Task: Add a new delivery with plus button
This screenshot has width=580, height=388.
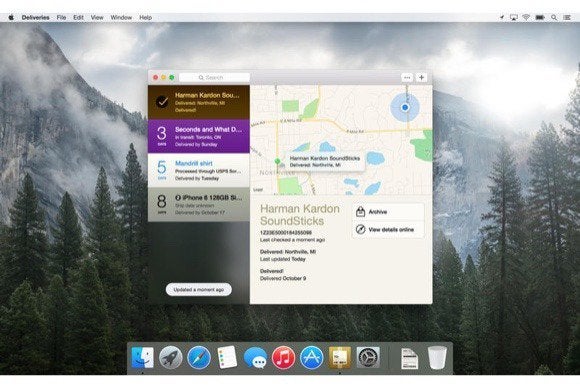Action: (x=421, y=77)
